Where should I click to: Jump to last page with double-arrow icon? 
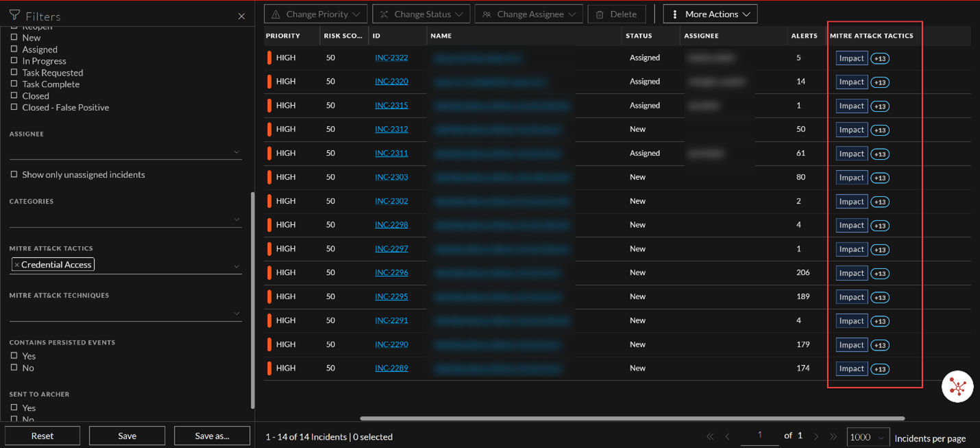833,436
